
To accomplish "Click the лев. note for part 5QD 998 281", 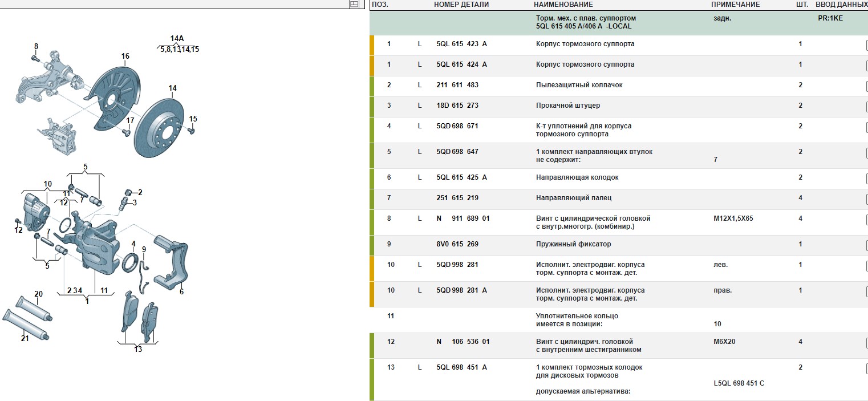I will 721,265.
